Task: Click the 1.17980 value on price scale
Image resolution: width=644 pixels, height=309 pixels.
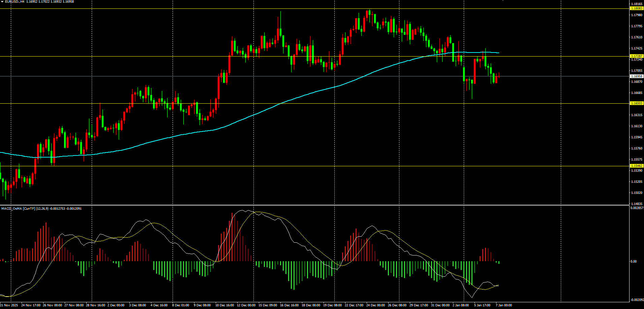Action: pos(636,15)
